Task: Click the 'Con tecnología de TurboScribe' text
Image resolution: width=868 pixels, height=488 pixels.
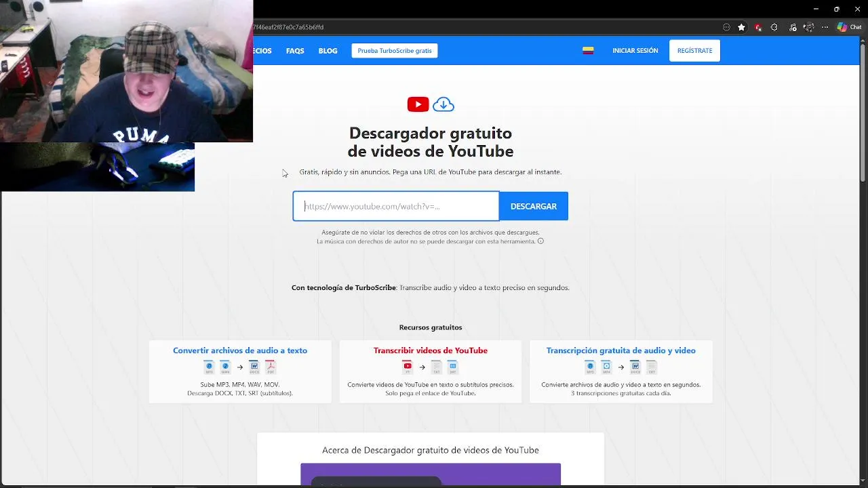Action: (344, 287)
